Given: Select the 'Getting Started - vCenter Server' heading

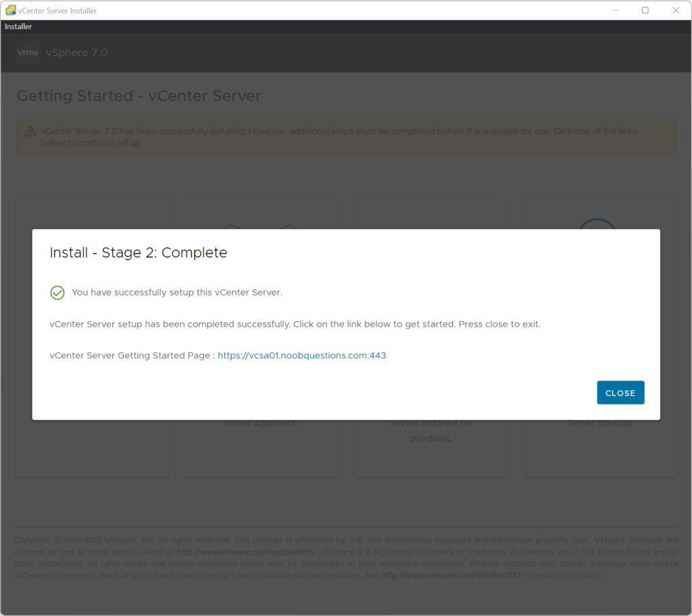Looking at the screenshot, I should tap(139, 96).
